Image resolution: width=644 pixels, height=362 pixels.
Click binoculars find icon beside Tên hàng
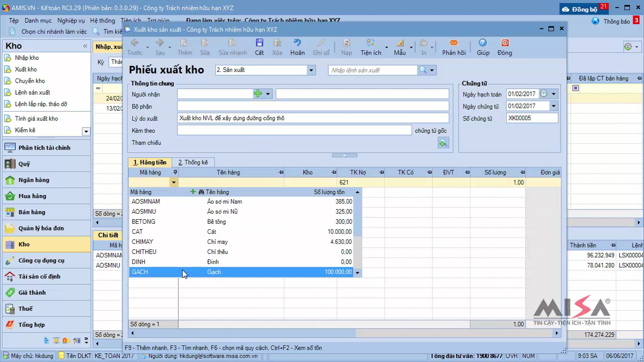[201, 192]
